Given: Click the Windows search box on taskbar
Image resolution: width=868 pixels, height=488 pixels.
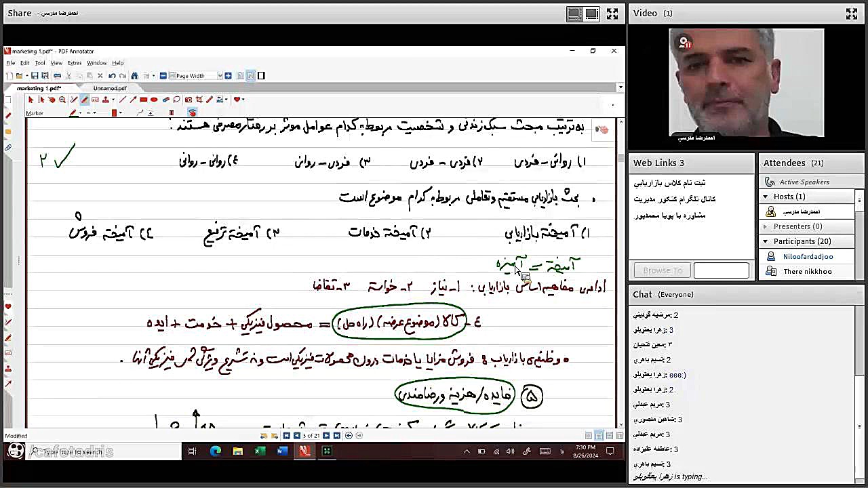Looking at the screenshot, I should coord(103,451).
